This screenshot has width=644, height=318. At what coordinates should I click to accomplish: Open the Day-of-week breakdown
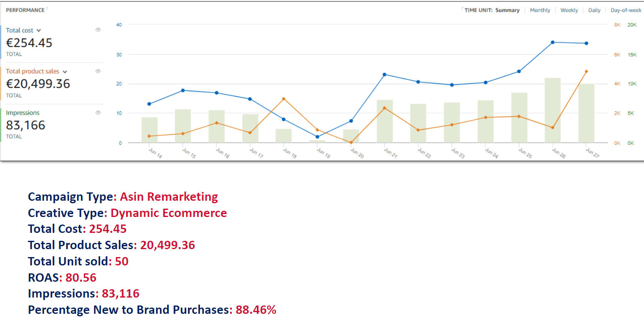pos(626,10)
